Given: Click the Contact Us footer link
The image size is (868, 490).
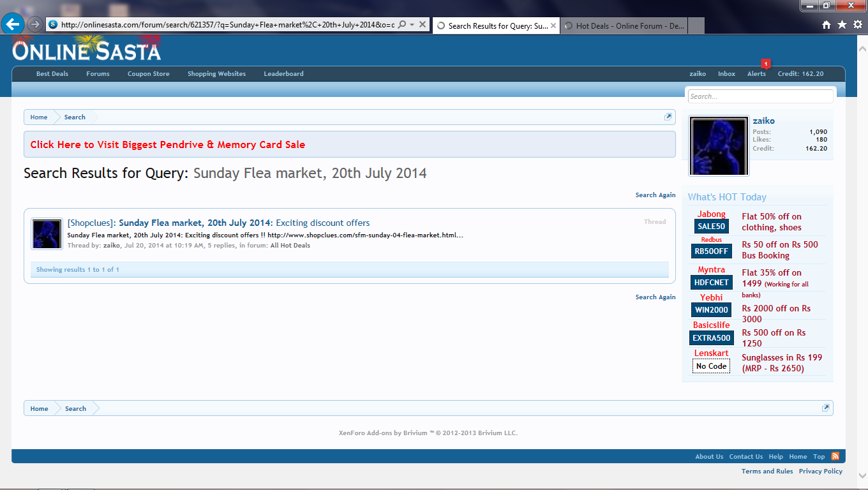Looking at the screenshot, I should [x=746, y=457].
